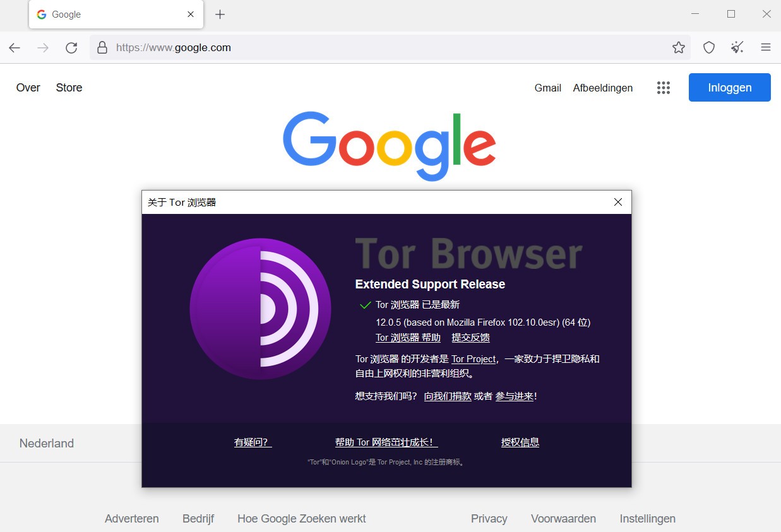Close the About Tor Browser dialog

coord(618,202)
